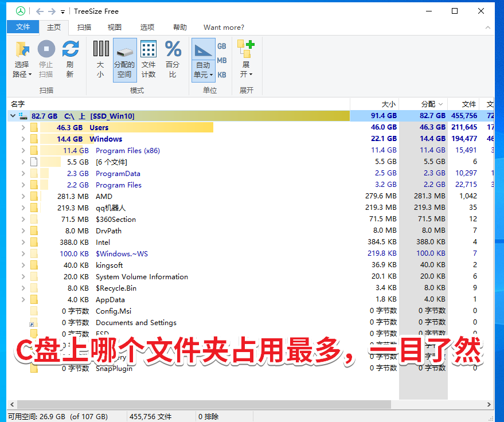Select the Program Files row

click(251, 185)
